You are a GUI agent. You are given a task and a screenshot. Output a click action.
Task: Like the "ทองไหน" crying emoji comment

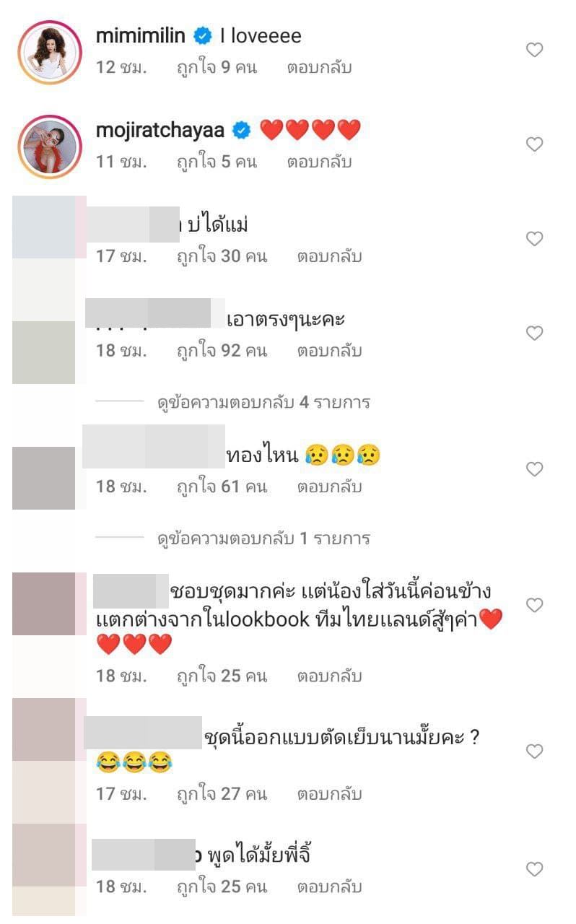534,469
